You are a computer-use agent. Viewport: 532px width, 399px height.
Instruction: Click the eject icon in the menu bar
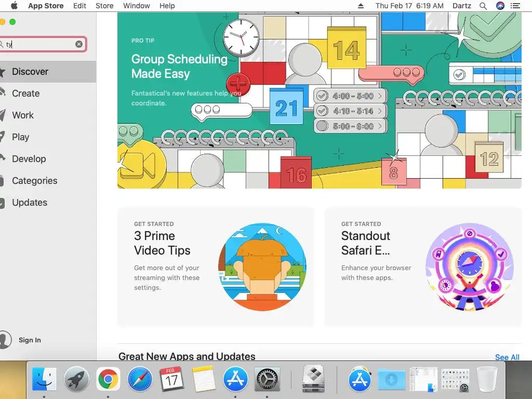click(x=361, y=6)
